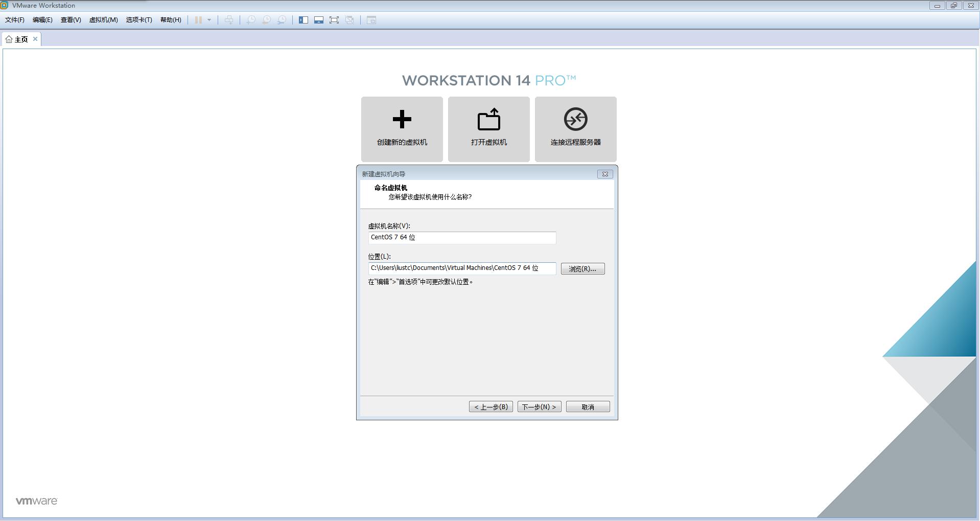Click the Revert to snapshot toolbar icon
Screen dimensions: 980x521
tap(266, 20)
